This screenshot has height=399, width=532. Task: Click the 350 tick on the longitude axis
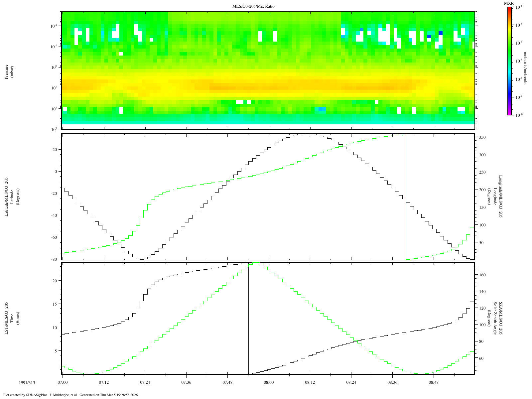pos(482,137)
